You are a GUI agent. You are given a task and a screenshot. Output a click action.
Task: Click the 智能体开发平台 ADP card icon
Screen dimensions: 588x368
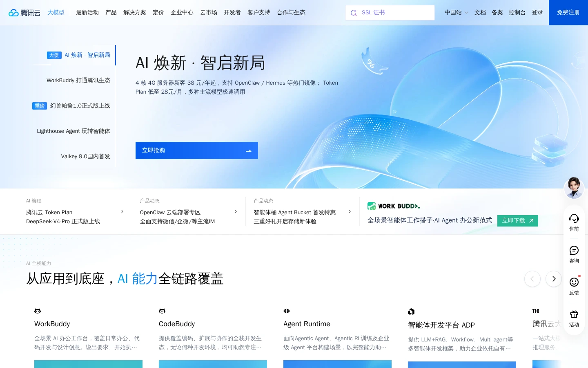point(411,312)
